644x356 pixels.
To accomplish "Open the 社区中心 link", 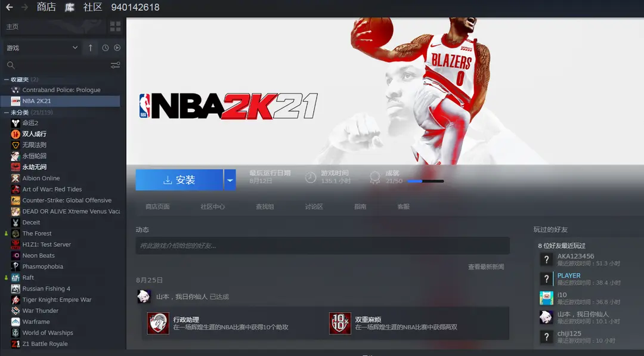I will pos(213,206).
